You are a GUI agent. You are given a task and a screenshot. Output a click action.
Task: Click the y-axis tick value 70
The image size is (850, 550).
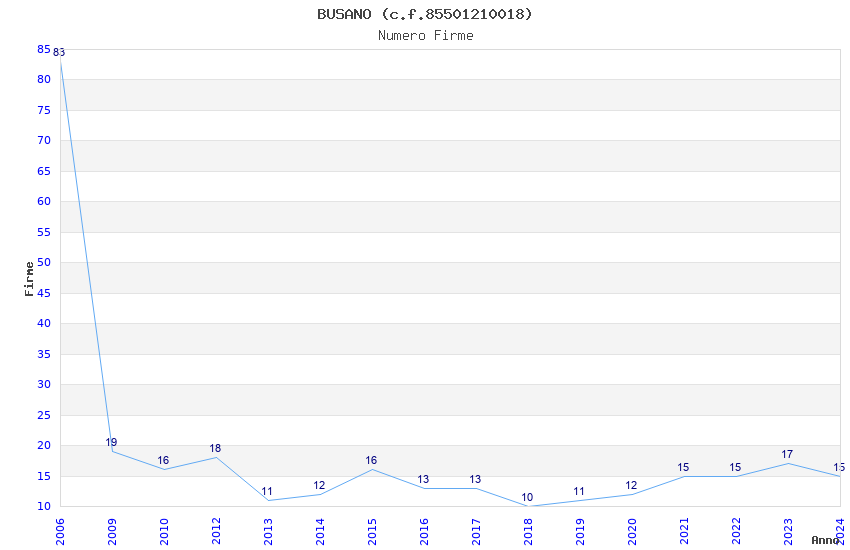(x=44, y=140)
